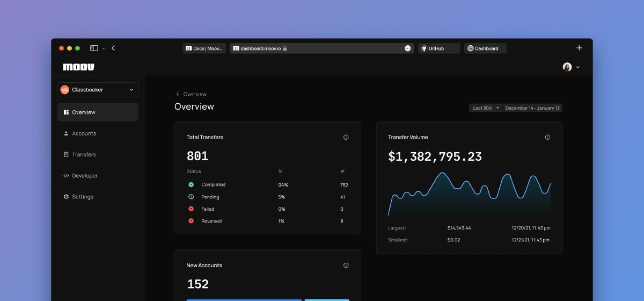Open the Last 30d range dropdown
Viewport: 644px width, 301px height.
[x=485, y=108]
